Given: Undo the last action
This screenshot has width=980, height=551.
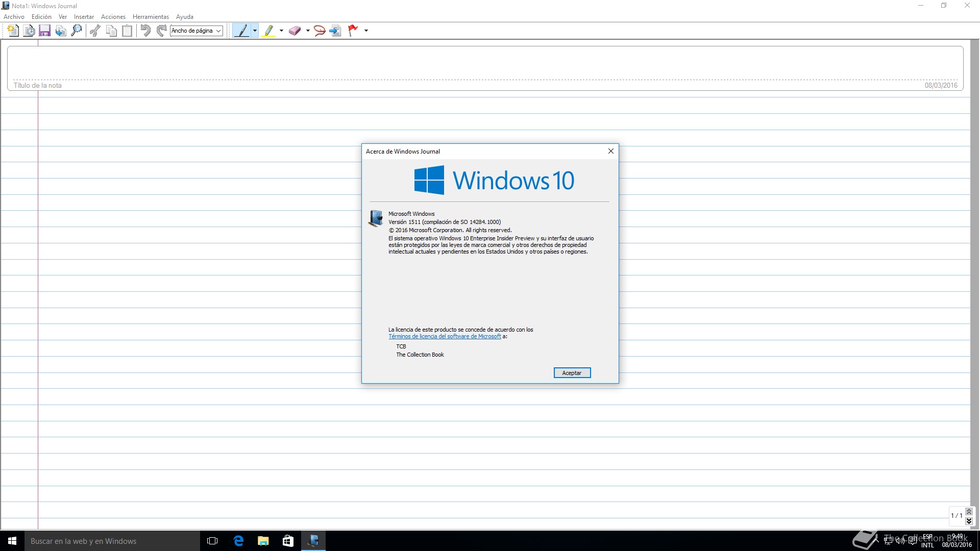Looking at the screenshot, I should [x=145, y=31].
